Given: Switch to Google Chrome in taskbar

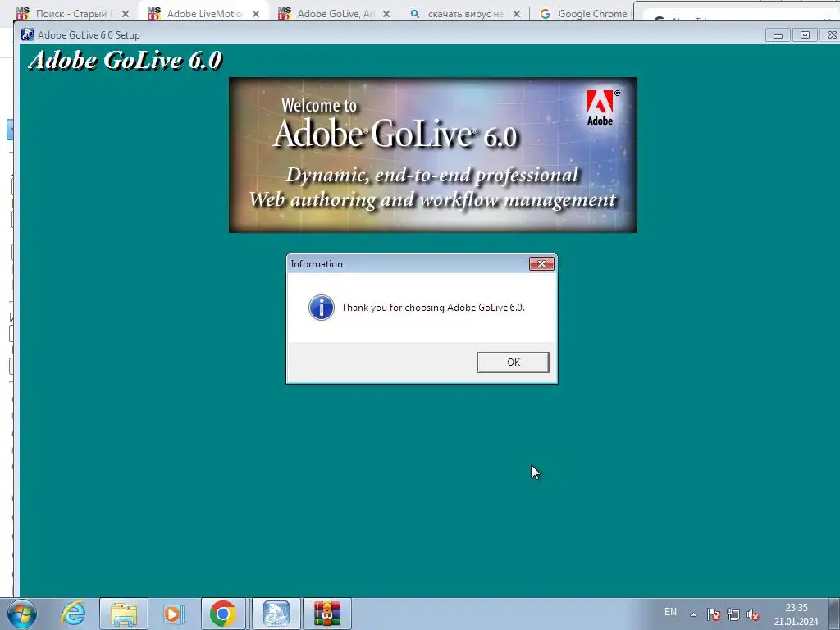Looking at the screenshot, I should coord(223,614).
